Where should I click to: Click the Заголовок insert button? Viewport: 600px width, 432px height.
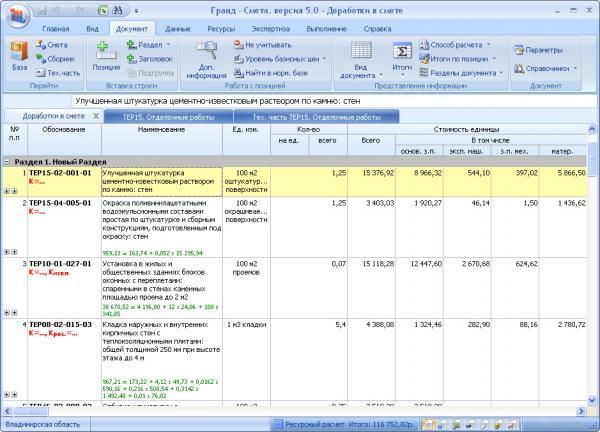(149, 59)
